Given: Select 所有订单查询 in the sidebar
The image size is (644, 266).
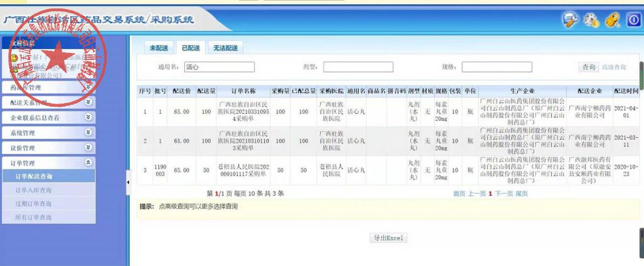Looking at the screenshot, I should pyautogui.click(x=49, y=217).
